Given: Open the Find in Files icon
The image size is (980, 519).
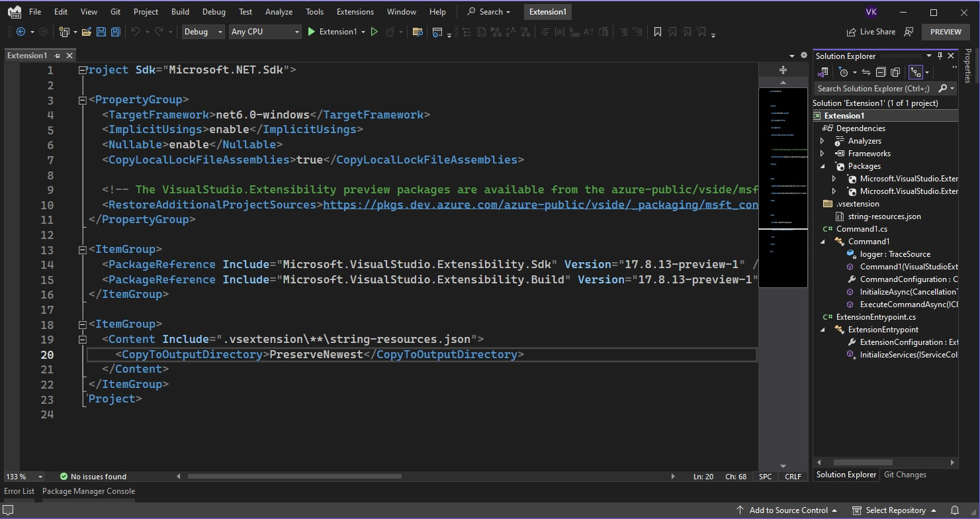Looking at the screenshot, I should 418,31.
